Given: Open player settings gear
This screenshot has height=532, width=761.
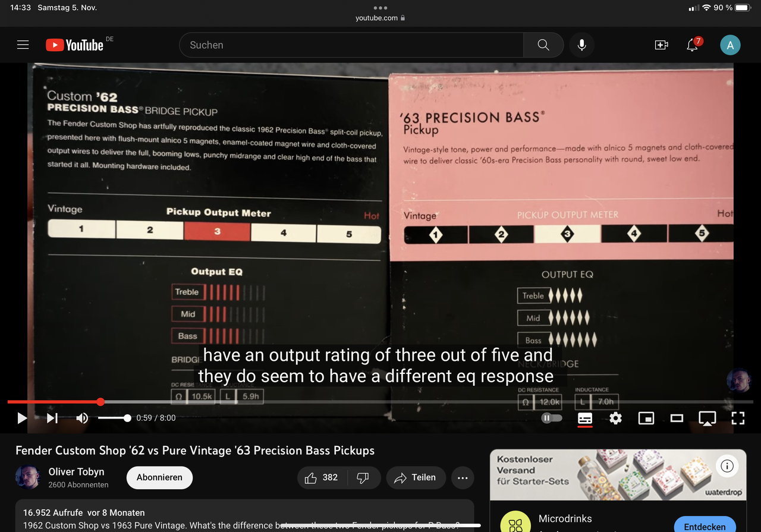Looking at the screenshot, I should click(x=615, y=418).
